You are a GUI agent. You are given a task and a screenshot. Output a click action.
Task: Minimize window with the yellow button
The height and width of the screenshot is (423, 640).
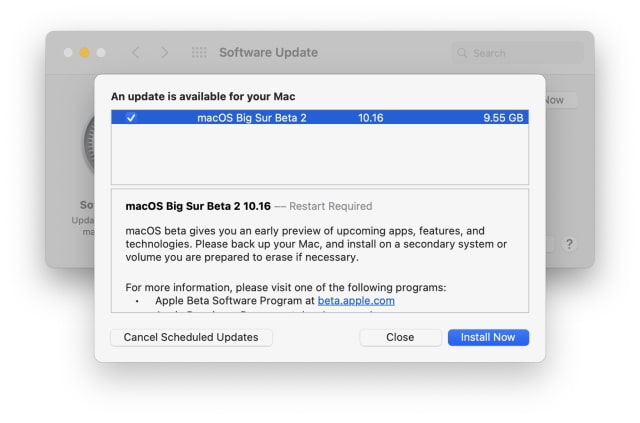85,52
